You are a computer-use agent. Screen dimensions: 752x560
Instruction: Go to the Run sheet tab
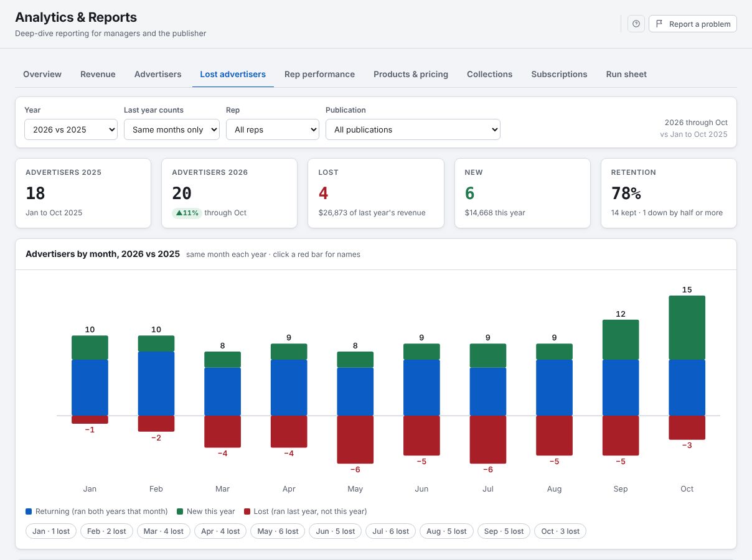(x=626, y=74)
